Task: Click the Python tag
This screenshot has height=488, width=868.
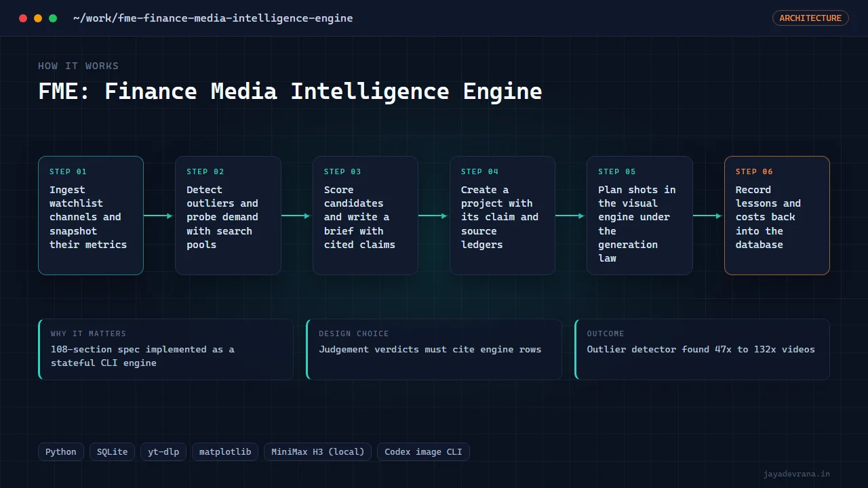Action: (x=61, y=451)
